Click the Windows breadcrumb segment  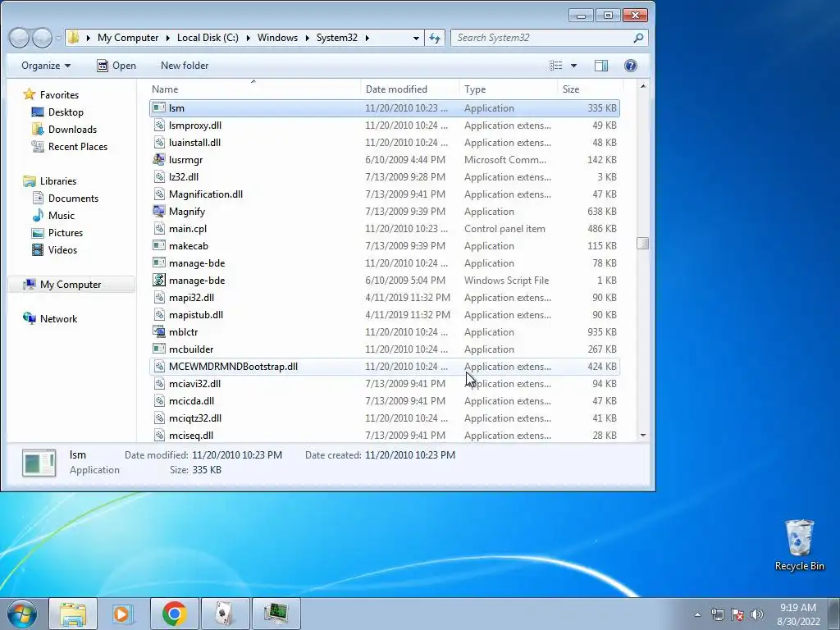277,38
